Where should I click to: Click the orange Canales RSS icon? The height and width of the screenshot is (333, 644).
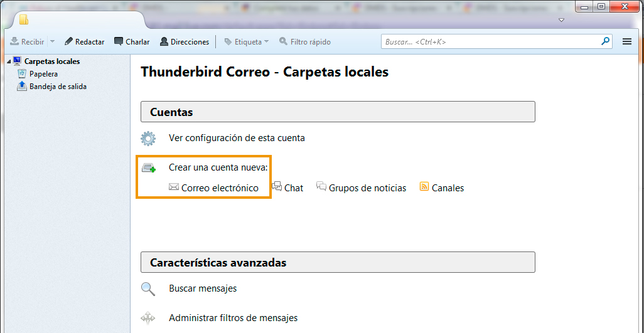click(424, 187)
